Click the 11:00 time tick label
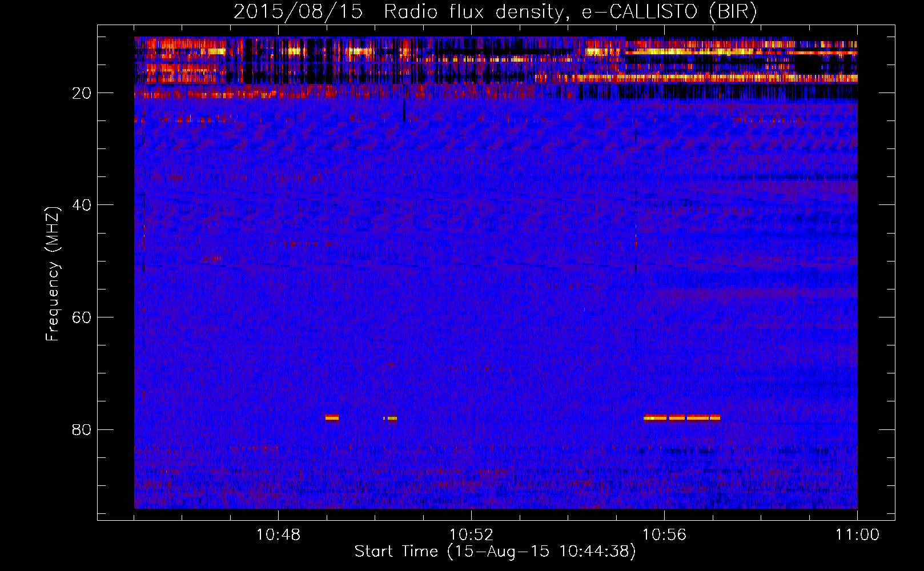Viewport: 924px width, 571px height. pyautogui.click(x=857, y=535)
